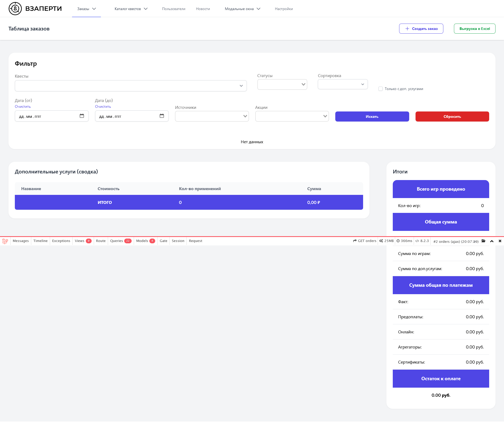Expand the Заказы menu
Screen dimensions: 504x430
click(86, 9)
